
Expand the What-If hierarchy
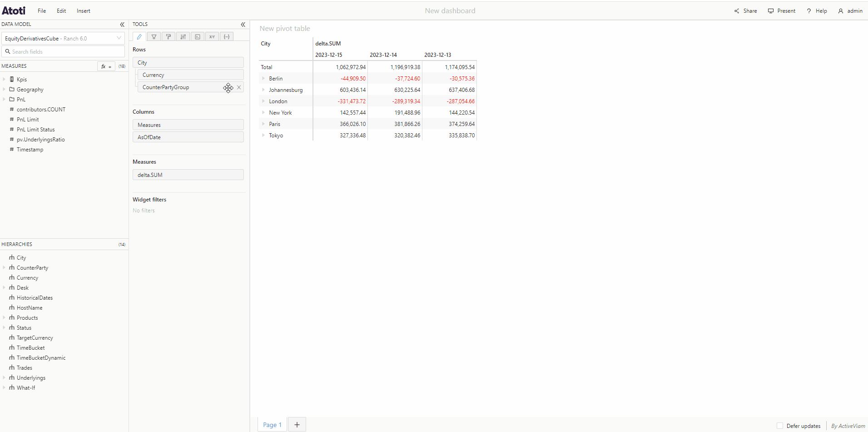click(x=4, y=387)
